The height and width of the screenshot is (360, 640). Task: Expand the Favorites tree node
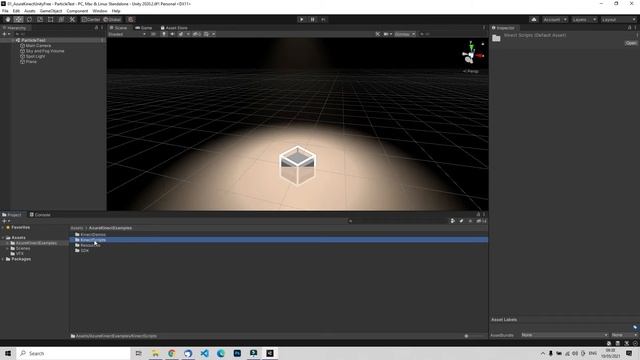click(3, 227)
